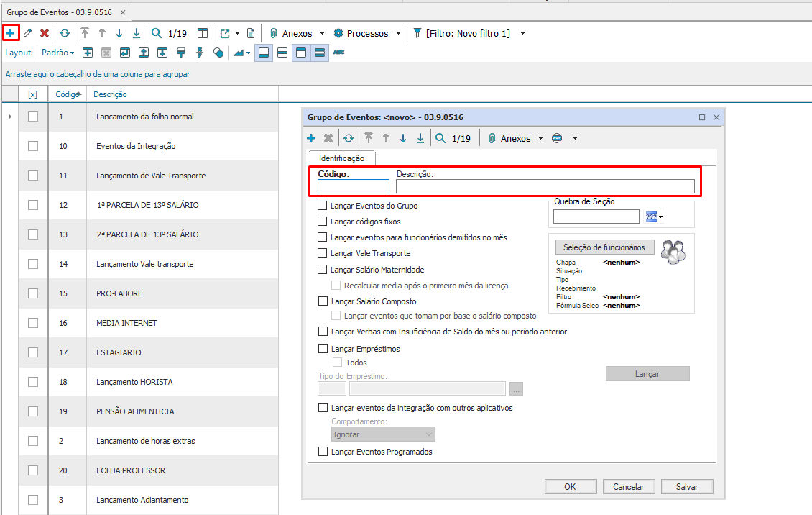Click the layout save-return arrow icon

125,53
